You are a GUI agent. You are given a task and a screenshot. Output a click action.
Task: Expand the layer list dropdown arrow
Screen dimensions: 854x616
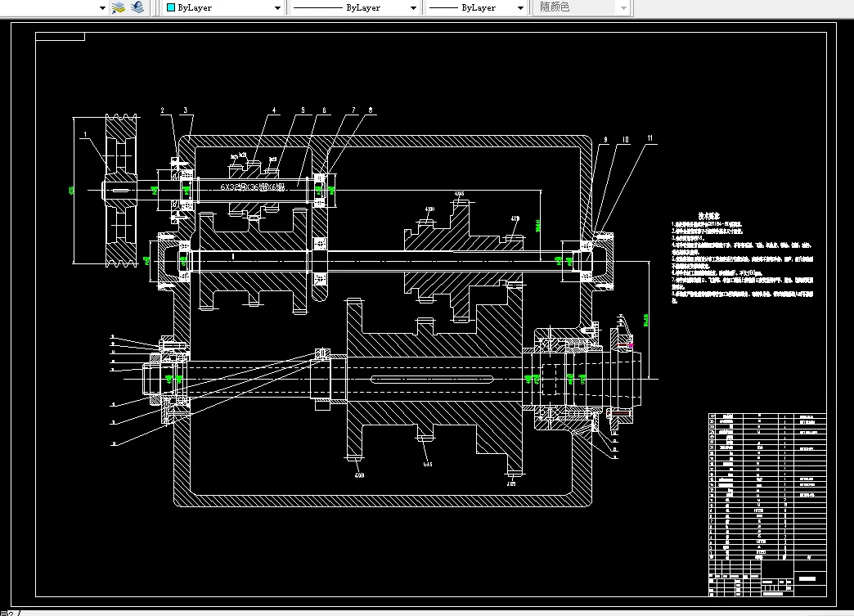click(x=103, y=8)
